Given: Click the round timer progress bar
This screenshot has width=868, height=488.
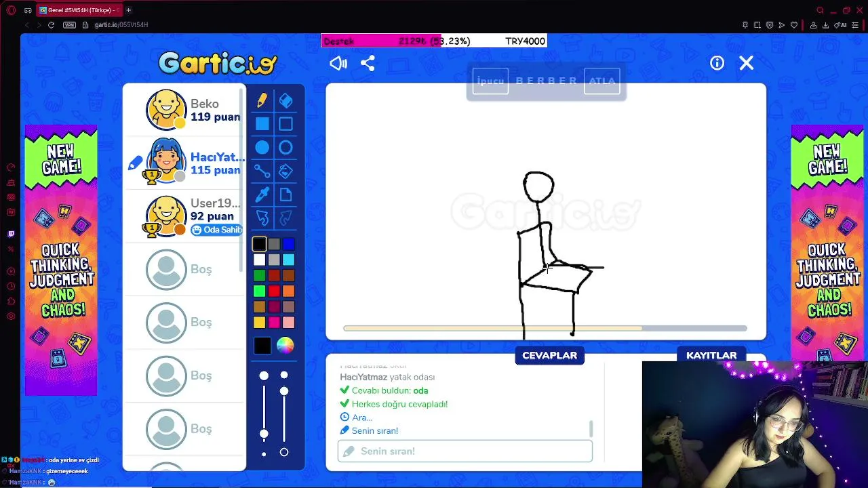Looking at the screenshot, I should tap(545, 329).
